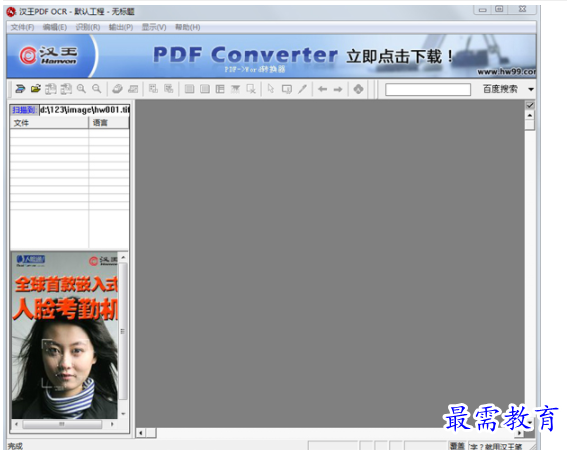Image resolution: width=567 pixels, height=450 pixels.
Task: Click the thumbnail panel horizontal scrollbar
Action: 62,424
